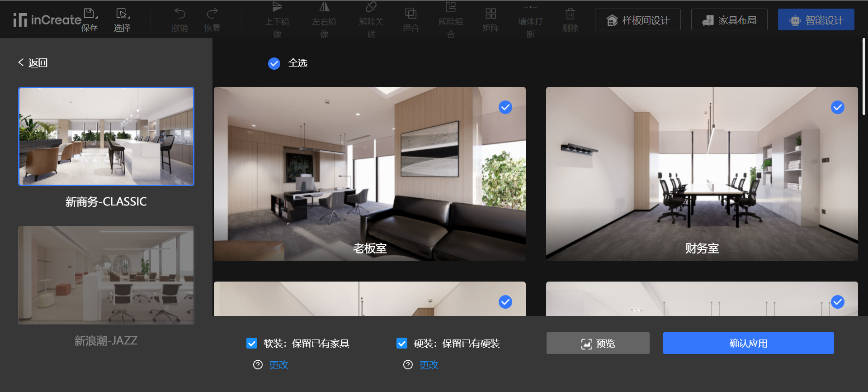Viewport: 868px width, 392px height.
Task: Open the 智能设计 tab
Action: [816, 20]
